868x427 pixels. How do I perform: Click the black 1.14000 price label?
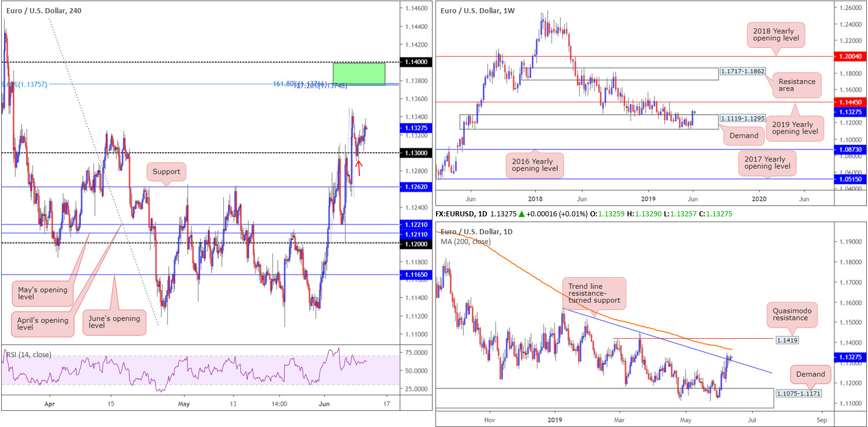415,62
